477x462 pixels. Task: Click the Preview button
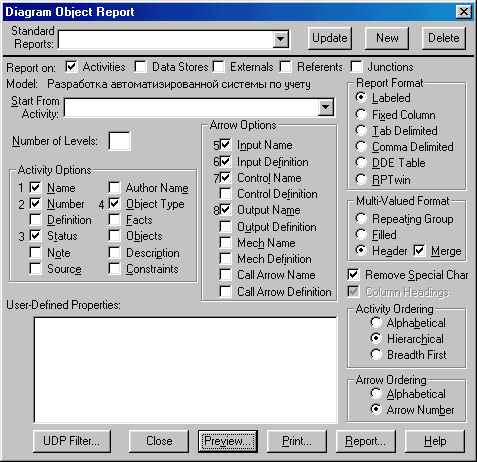pos(228,441)
